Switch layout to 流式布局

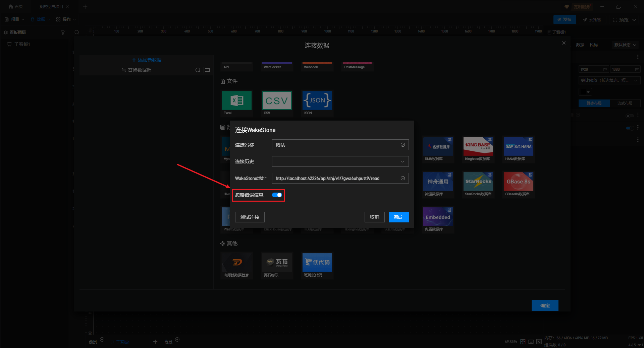[x=625, y=103]
